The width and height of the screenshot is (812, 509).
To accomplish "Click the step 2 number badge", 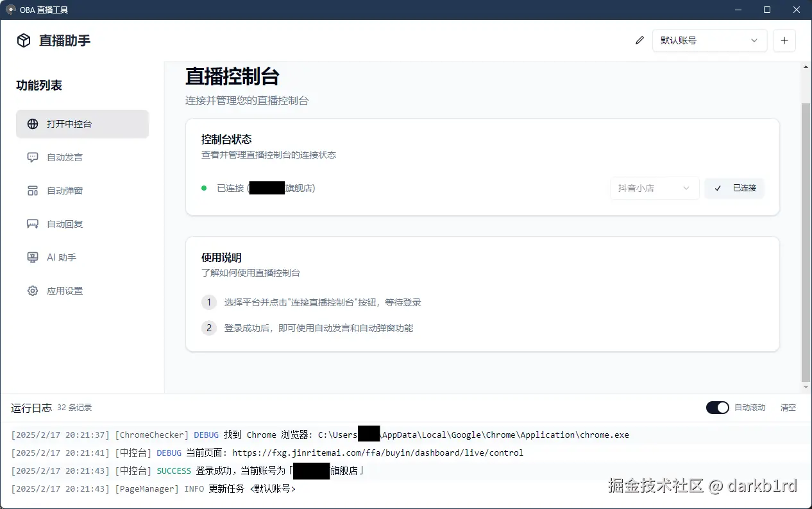I will pos(208,328).
